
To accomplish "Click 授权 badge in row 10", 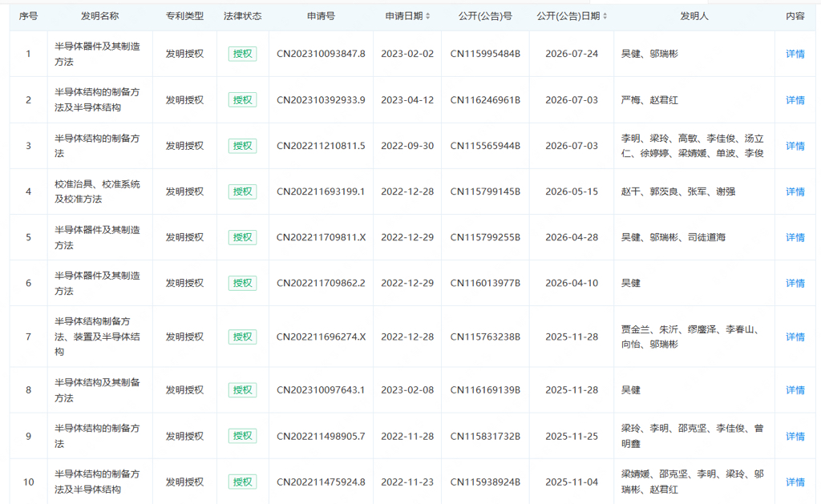I will [242, 482].
